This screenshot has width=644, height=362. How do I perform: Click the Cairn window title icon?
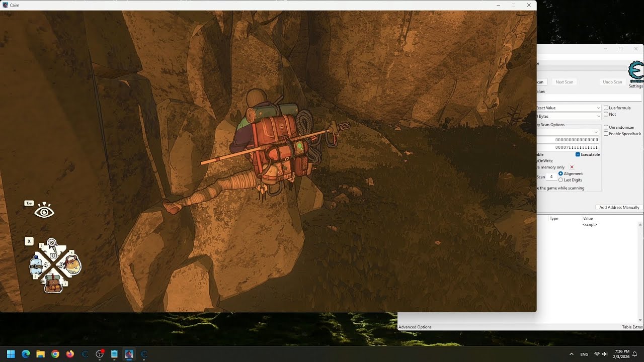(x=5, y=5)
